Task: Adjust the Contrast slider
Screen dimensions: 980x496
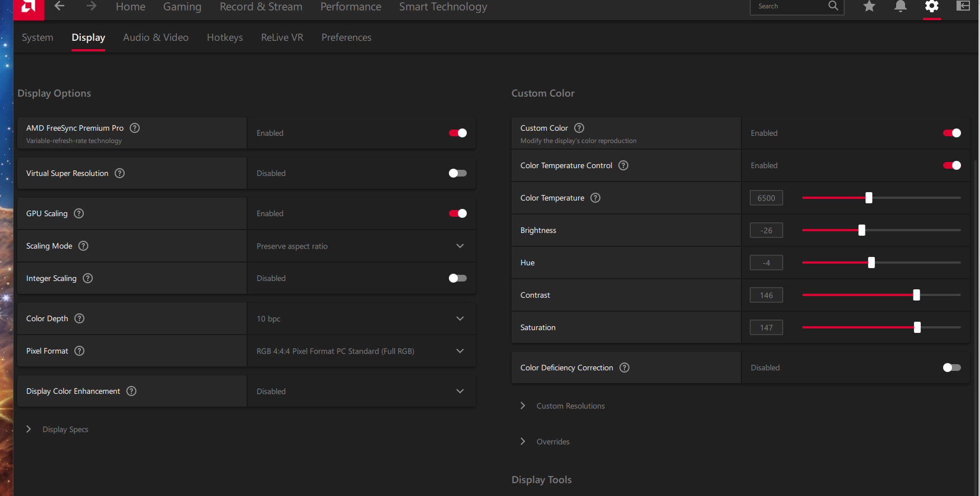Action: coord(882,295)
